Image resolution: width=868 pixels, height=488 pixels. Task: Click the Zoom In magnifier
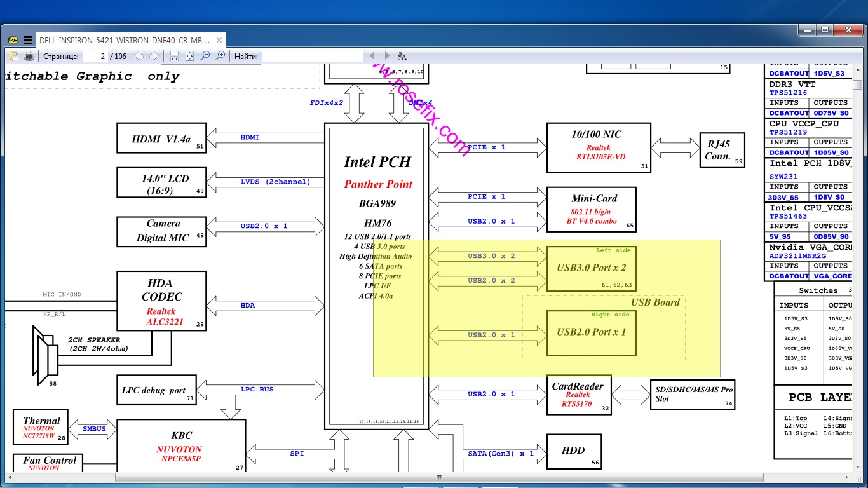(220, 56)
